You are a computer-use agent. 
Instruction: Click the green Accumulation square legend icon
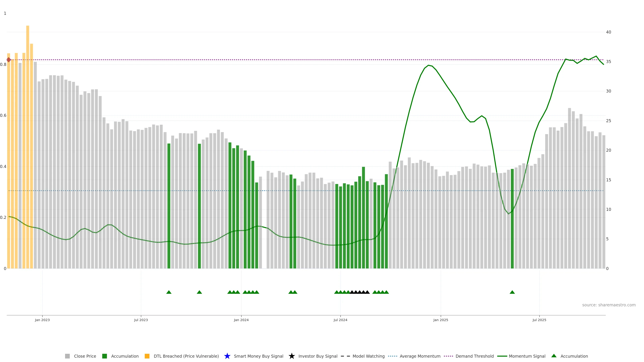point(104,356)
